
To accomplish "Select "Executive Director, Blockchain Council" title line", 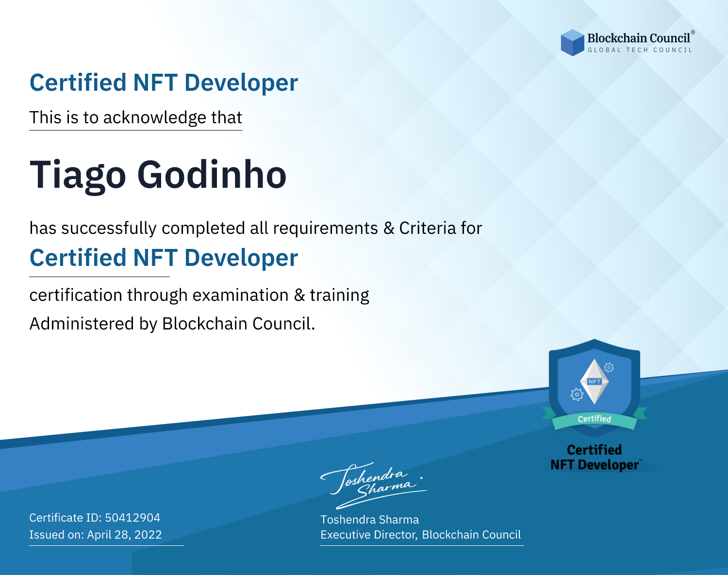I will coord(420,535).
